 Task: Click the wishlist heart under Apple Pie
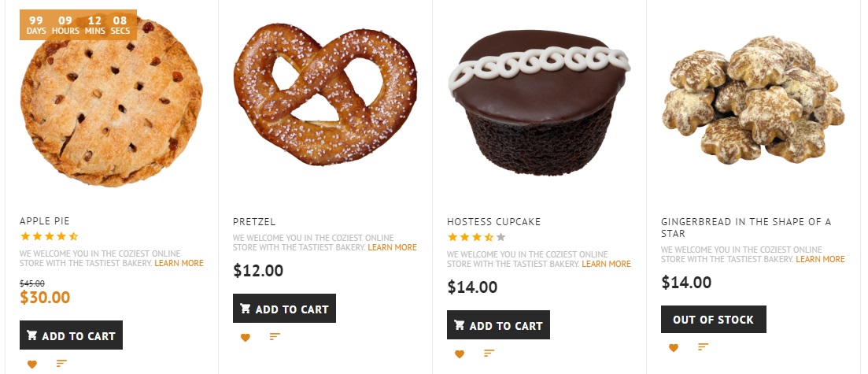32,364
